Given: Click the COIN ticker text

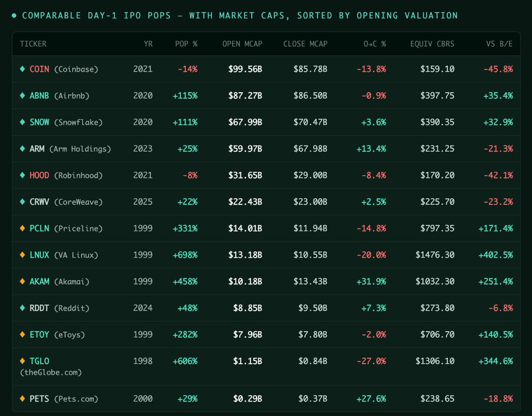Looking at the screenshot, I should [x=39, y=69].
